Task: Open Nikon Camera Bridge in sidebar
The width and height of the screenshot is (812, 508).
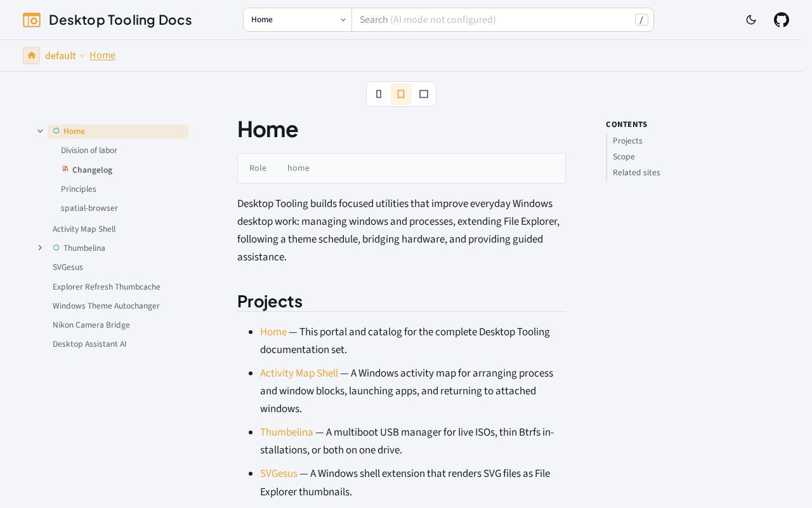Action: 91,325
